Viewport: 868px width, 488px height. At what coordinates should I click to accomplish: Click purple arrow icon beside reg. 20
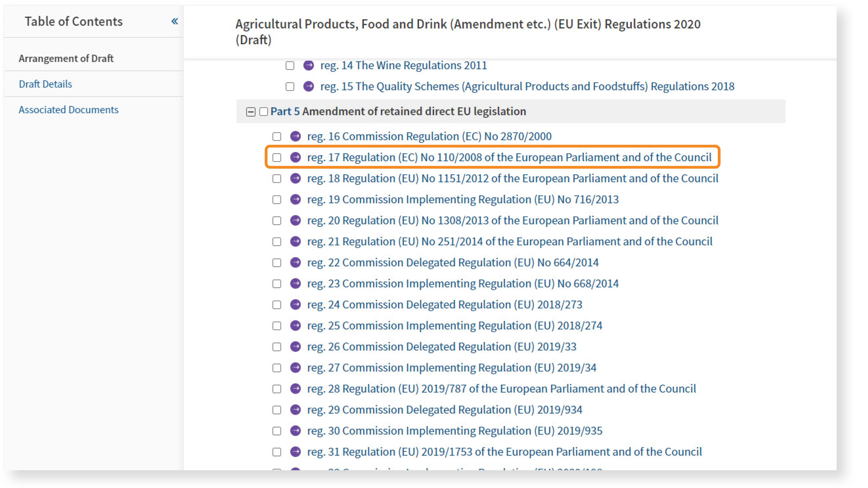click(296, 221)
